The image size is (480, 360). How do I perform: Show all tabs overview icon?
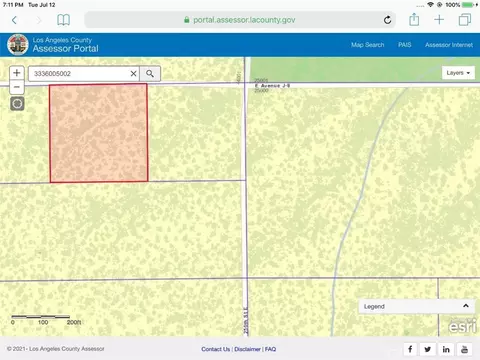465,20
